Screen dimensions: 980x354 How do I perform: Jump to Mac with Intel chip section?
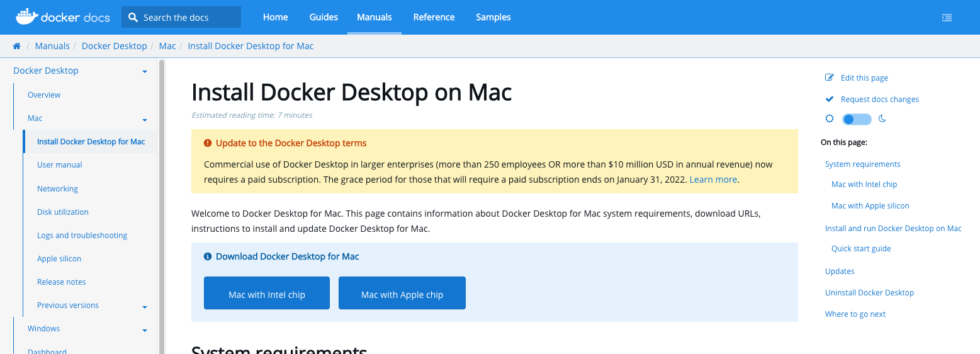click(x=864, y=184)
